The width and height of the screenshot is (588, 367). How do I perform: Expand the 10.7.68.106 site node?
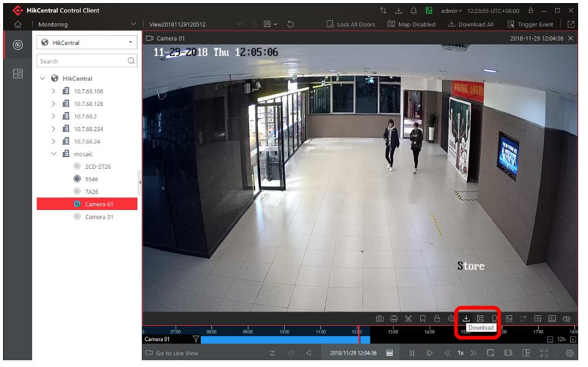(x=54, y=91)
